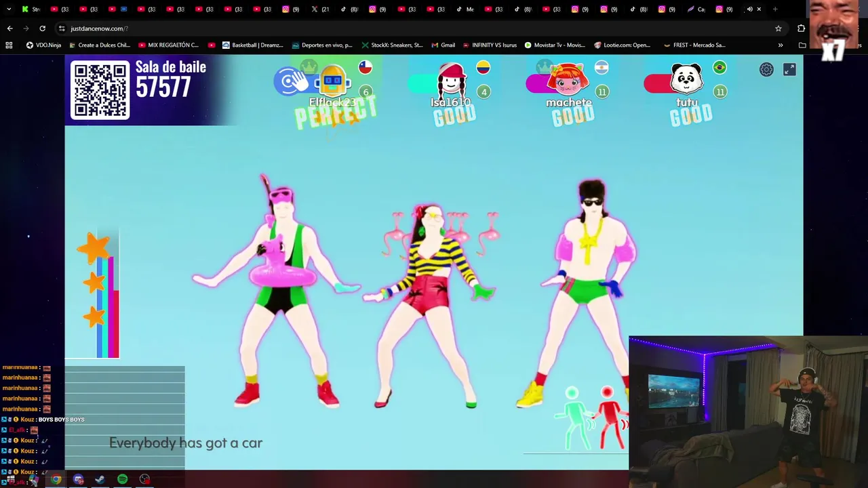Screen dimensions: 868x488
Task: Click Elflack23's robot avatar
Action: click(332, 81)
